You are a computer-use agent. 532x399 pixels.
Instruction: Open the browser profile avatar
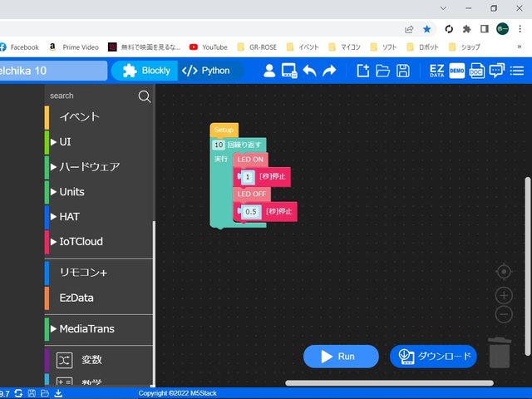pos(502,29)
